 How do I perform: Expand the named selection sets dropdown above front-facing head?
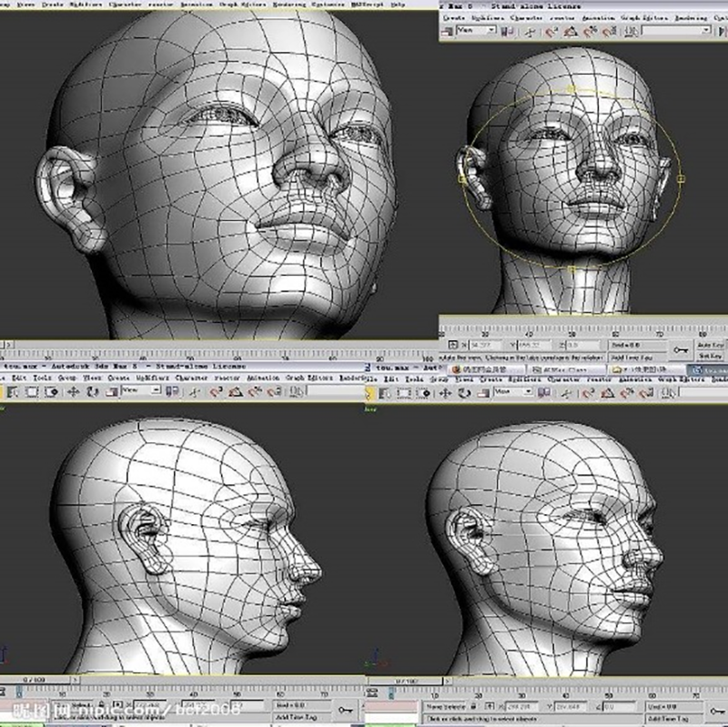click(705, 31)
